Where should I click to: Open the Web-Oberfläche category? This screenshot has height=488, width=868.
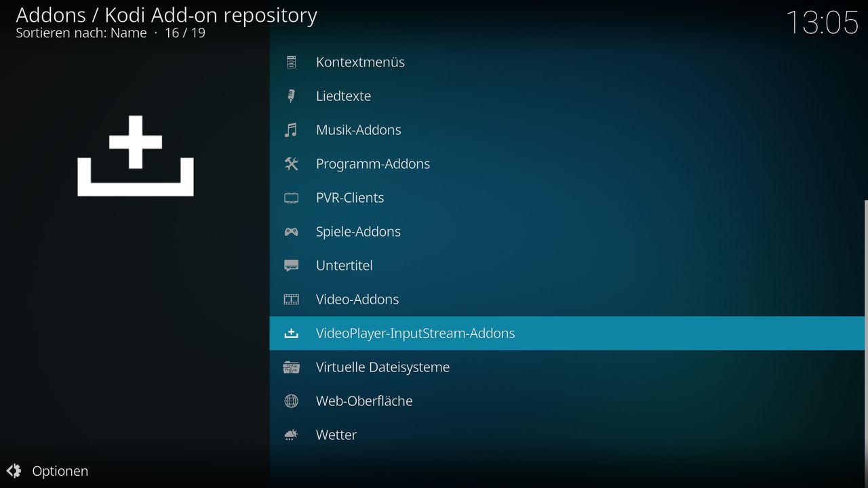[568, 401]
